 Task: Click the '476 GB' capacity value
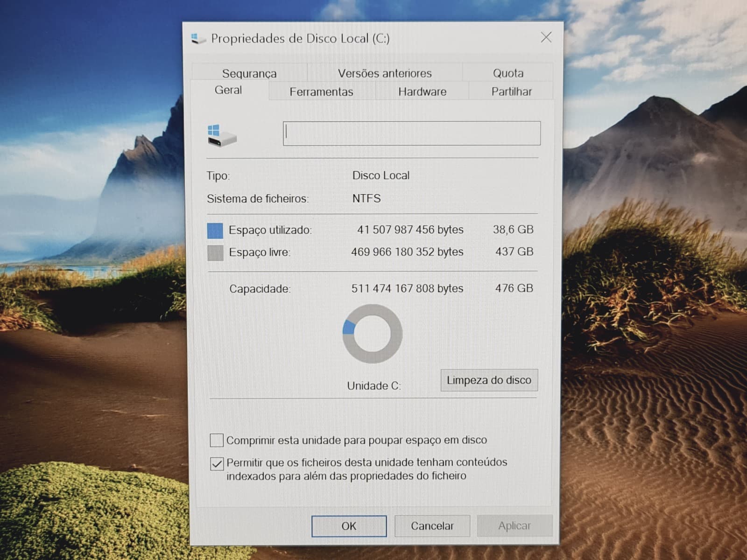click(x=514, y=288)
